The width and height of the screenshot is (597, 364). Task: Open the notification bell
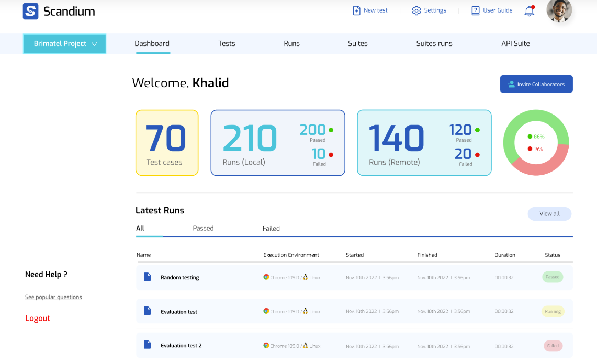point(529,11)
